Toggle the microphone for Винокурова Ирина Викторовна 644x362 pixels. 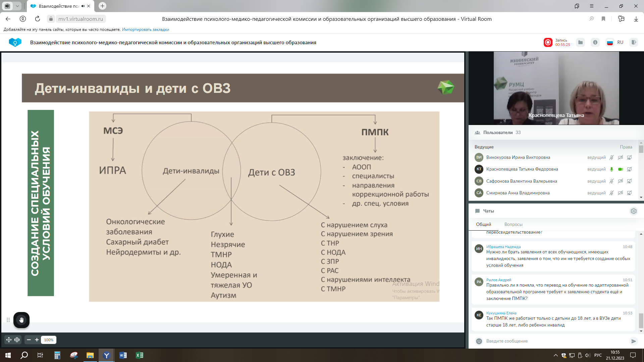coord(611,158)
